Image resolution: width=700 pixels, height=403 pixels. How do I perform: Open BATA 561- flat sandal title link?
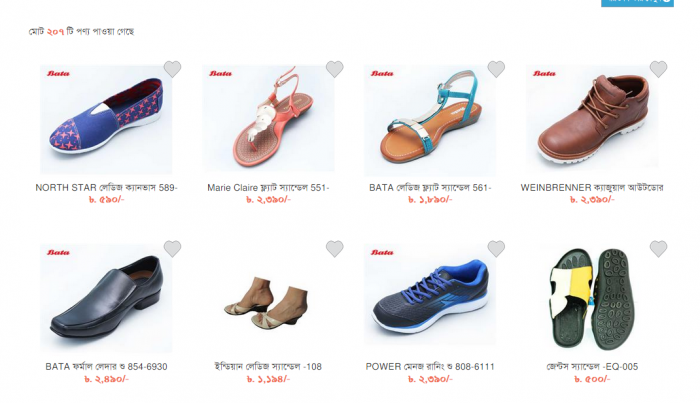coord(430,188)
